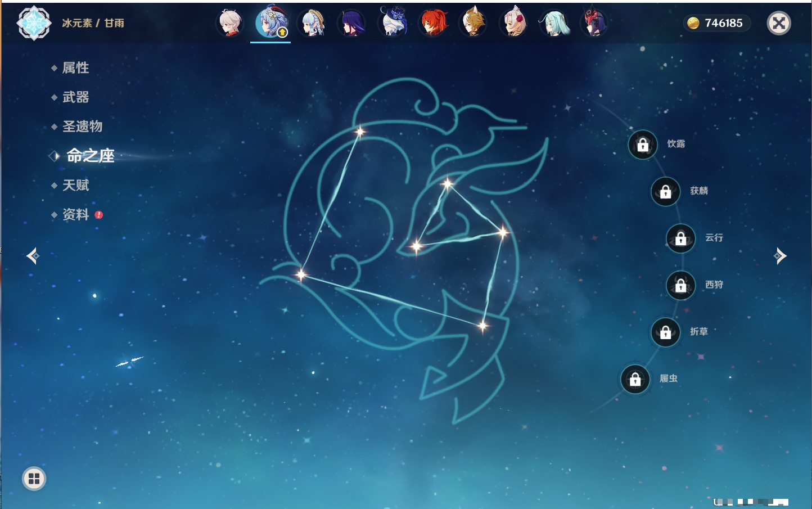The height and width of the screenshot is (509, 812).
Task: Select teal-haired Faruzan's avatar
Action: [x=554, y=23]
